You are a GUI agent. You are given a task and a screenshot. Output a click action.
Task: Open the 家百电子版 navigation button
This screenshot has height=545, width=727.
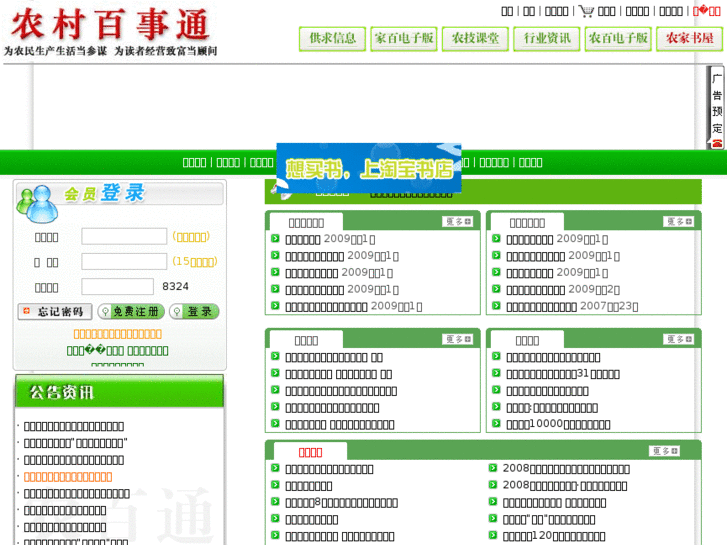coord(404,38)
